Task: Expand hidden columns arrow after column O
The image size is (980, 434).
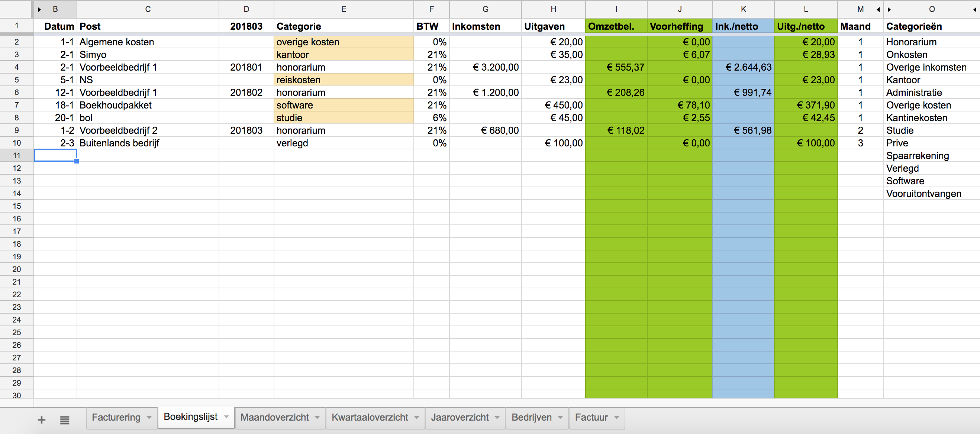Action: (x=974, y=9)
